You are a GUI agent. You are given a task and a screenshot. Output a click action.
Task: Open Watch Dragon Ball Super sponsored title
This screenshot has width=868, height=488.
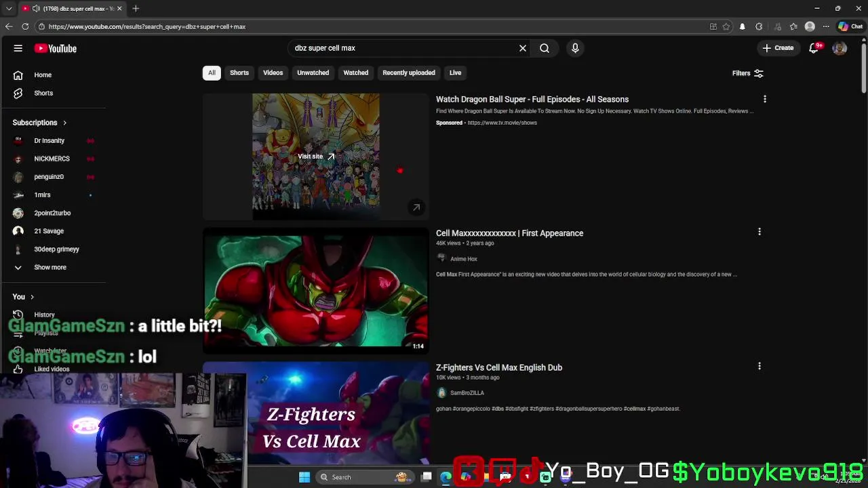click(532, 99)
